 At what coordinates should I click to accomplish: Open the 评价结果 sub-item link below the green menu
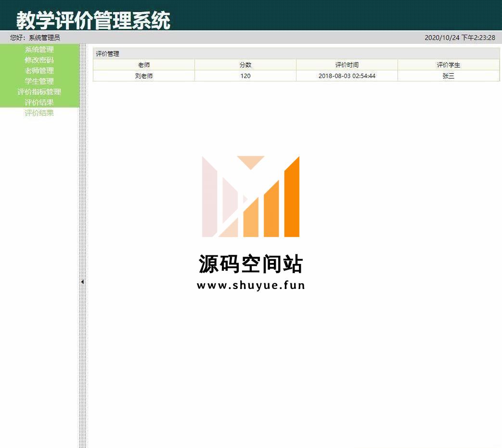tap(39, 113)
